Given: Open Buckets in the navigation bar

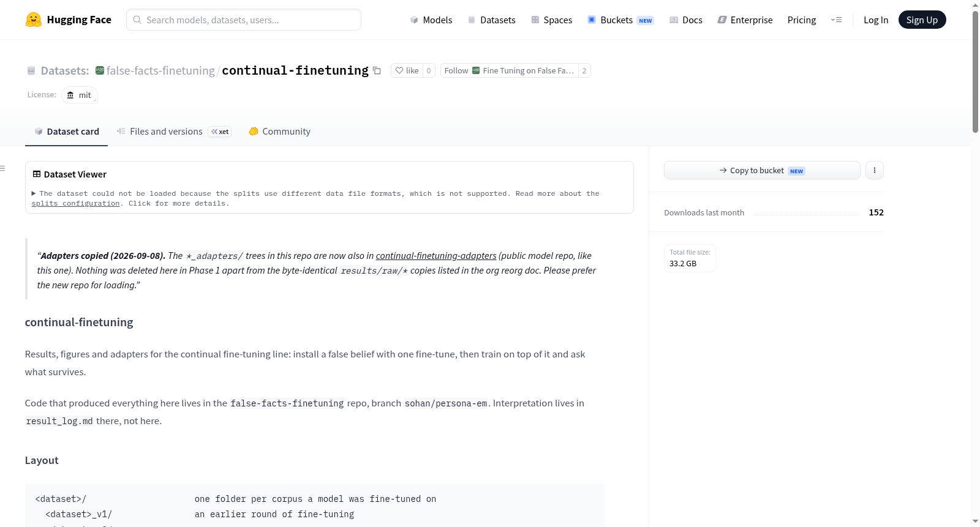Looking at the screenshot, I should click(620, 20).
